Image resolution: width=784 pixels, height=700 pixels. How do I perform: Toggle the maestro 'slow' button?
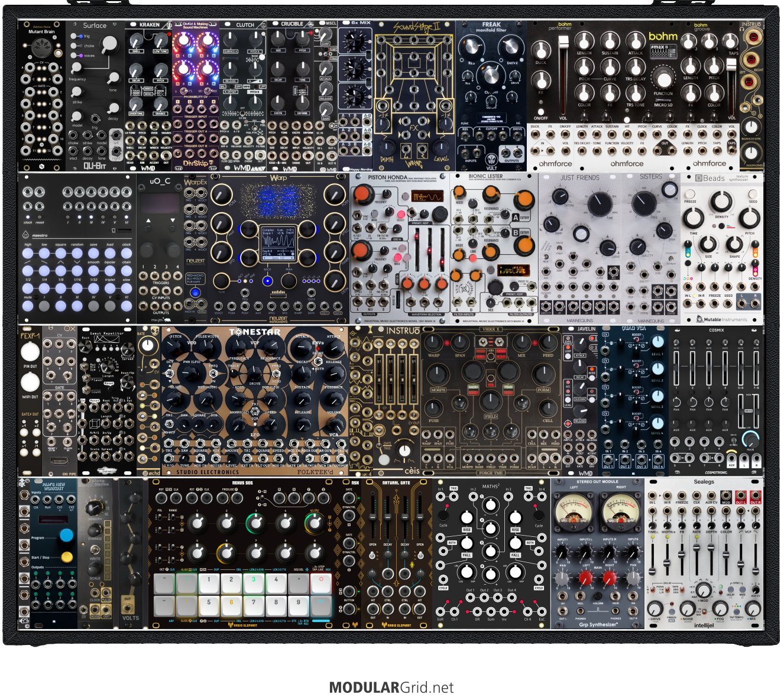(x=127, y=288)
